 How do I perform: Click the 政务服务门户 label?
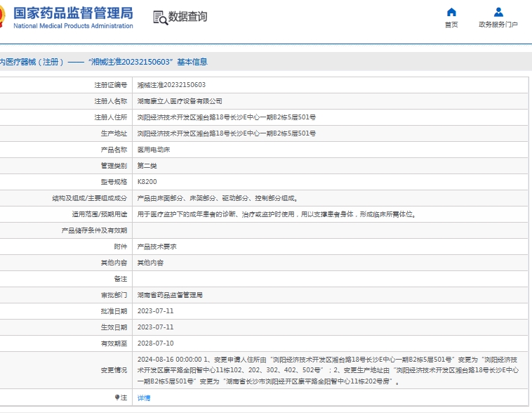[498, 25]
